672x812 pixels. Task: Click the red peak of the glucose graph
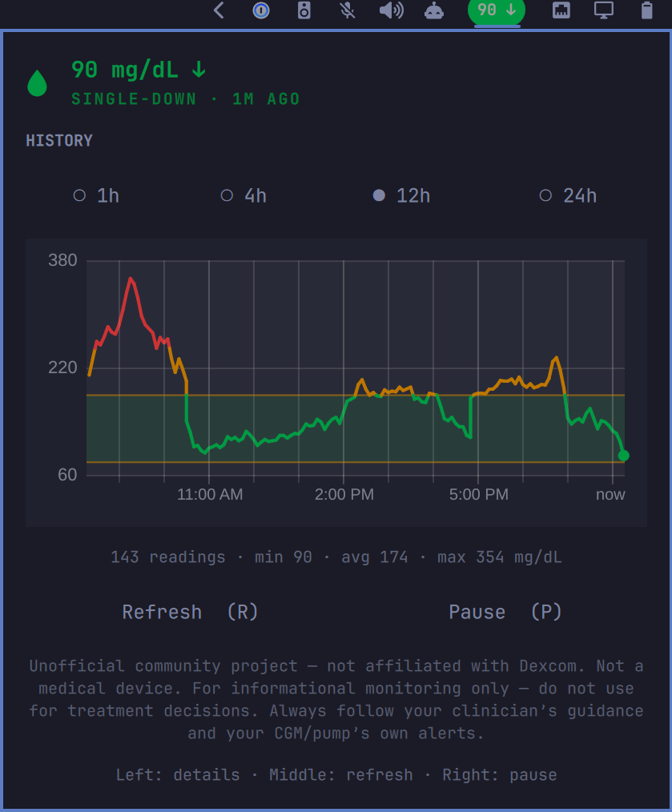(x=131, y=279)
